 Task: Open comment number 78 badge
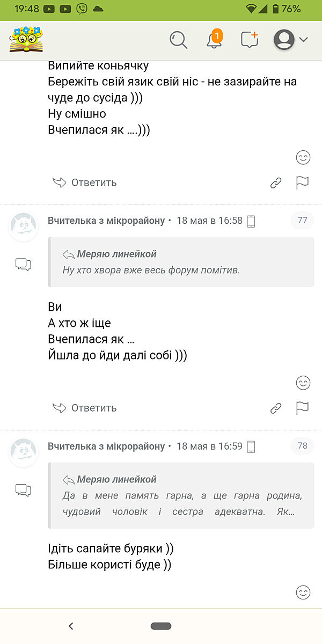tap(302, 445)
